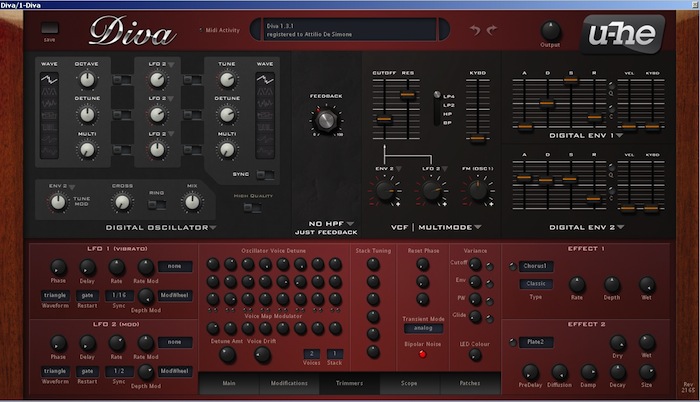Click the Effect 2 Decay knob
This screenshot has height=402, width=700.
click(617, 372)
